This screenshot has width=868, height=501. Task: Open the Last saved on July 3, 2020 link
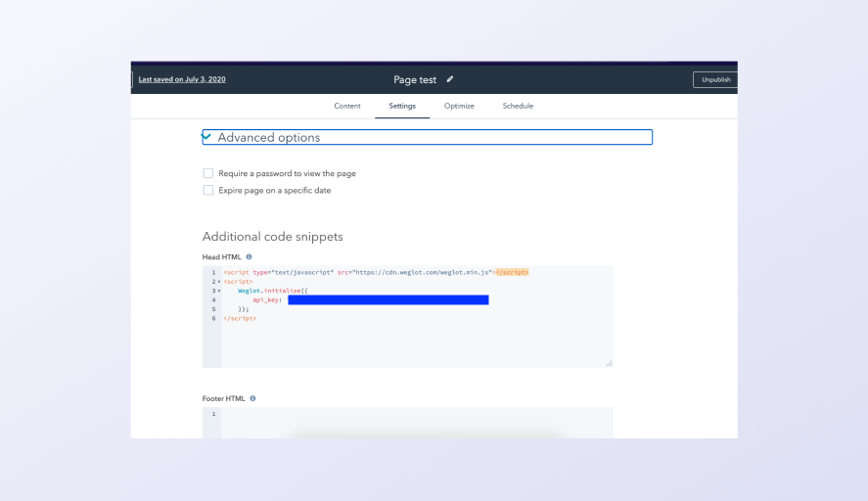tap(182, 79)
